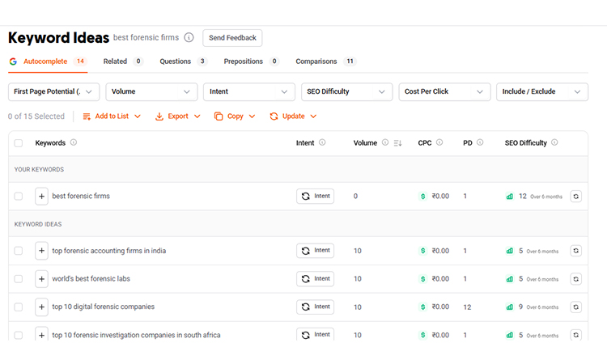The image size is (607, 364).
Task: Switch to the Questions tab
Action: (x=184, y=61)
